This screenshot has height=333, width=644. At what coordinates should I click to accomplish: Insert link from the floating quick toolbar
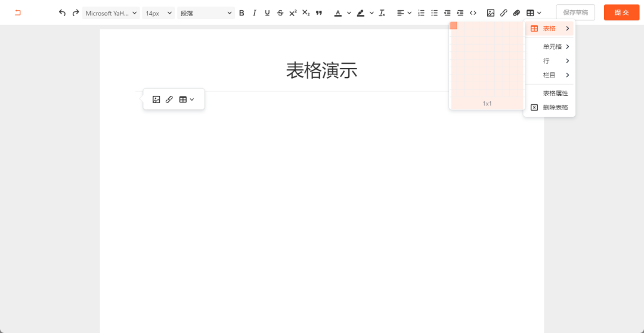click(x=169, y=99)
